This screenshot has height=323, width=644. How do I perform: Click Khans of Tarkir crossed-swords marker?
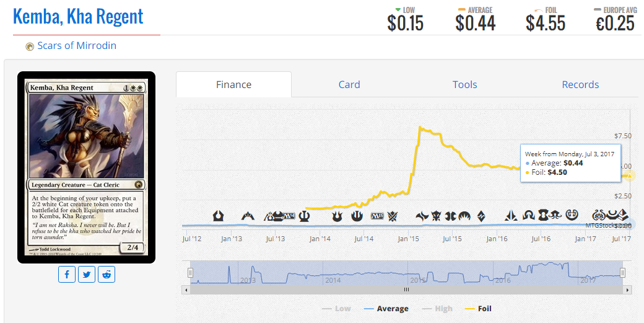coord(393,216)
